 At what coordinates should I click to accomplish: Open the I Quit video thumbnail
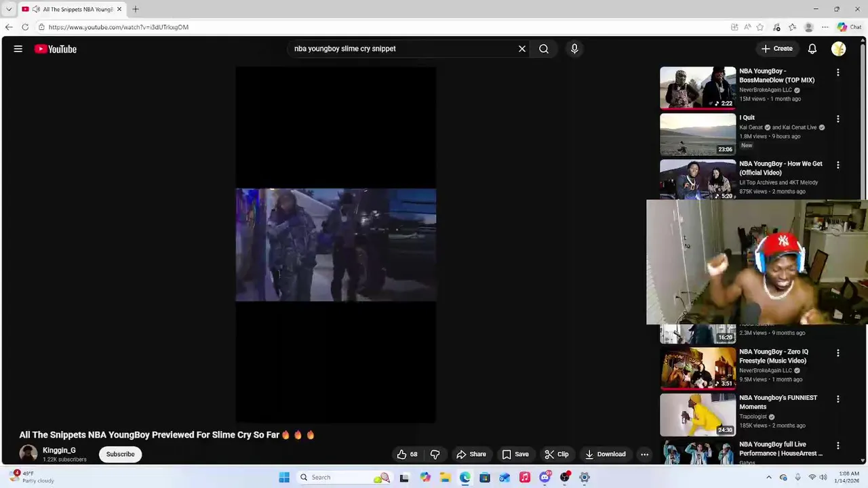(698, 134)
